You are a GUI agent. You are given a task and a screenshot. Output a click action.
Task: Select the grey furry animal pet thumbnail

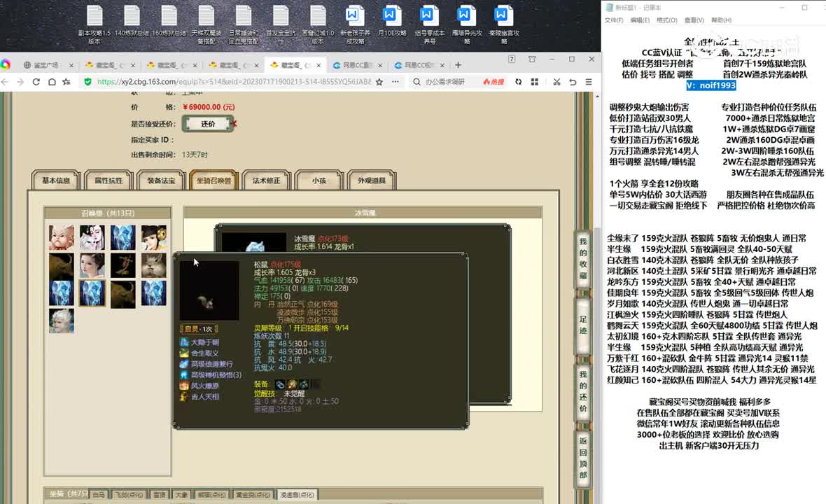(x=154, y=265)
